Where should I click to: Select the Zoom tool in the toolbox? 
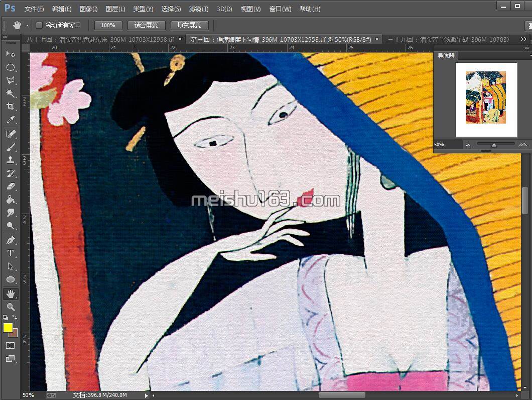(x=11, y=307)
